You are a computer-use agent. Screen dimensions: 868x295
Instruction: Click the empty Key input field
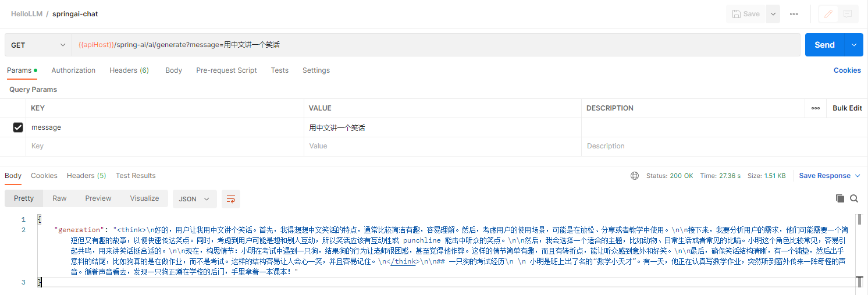[x=166, y=146]
